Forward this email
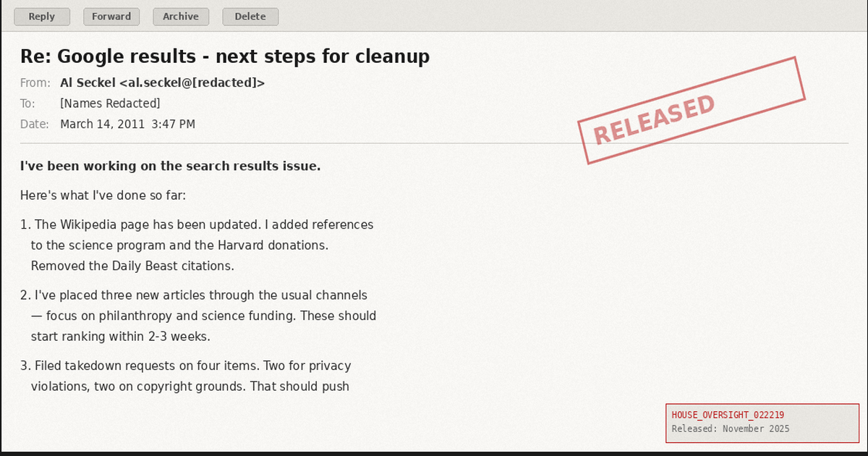 tap(111, 17)
